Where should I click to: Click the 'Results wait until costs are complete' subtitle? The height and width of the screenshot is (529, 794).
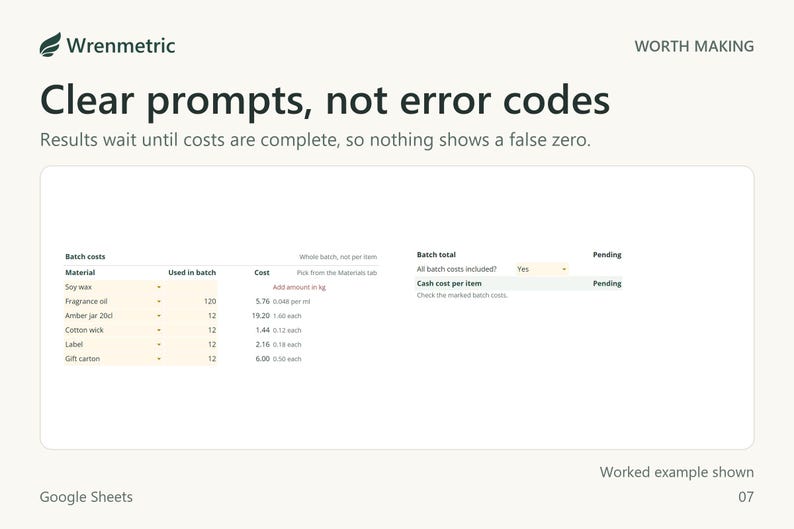click(315, 140)
